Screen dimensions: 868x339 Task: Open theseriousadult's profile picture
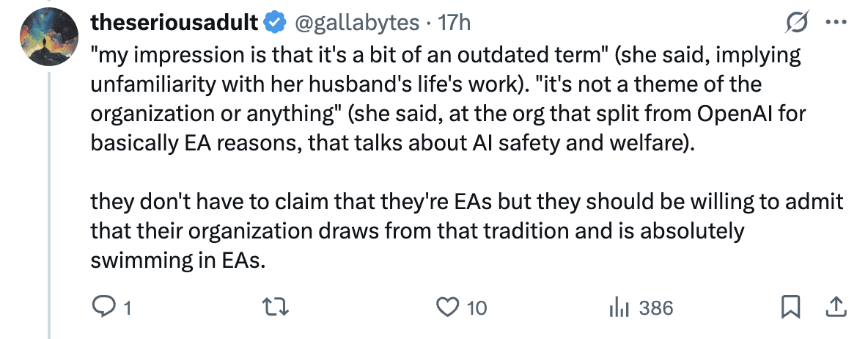coord(48,37)
